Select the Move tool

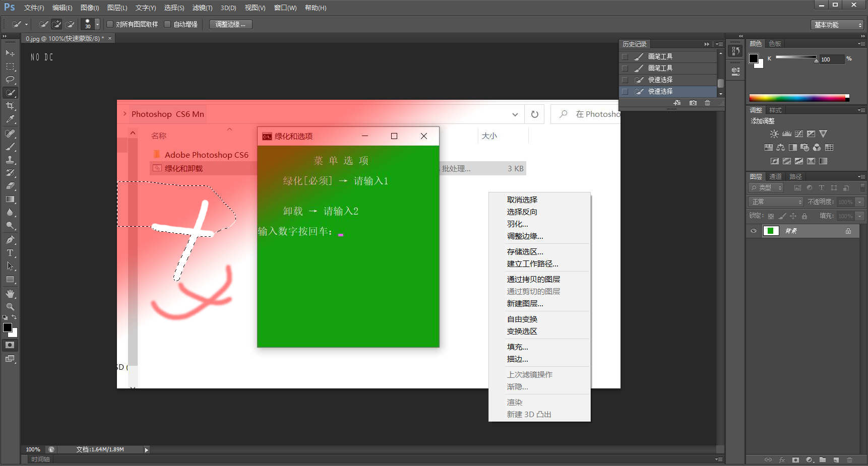click(x=10, y=53)
